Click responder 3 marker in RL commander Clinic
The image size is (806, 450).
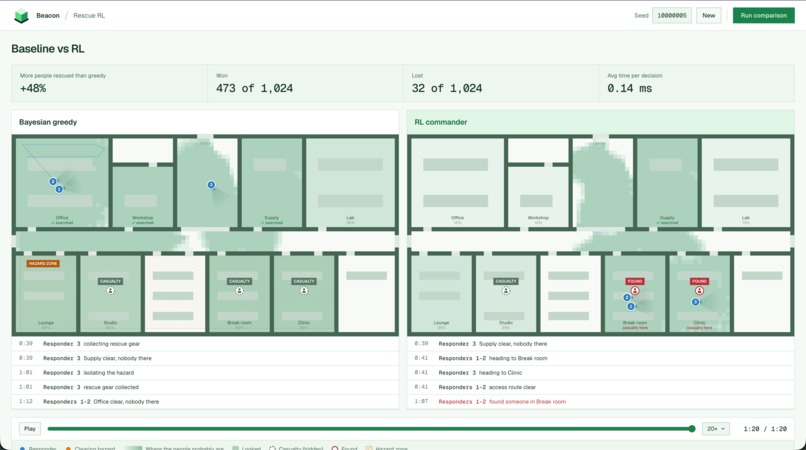[695, 302]
